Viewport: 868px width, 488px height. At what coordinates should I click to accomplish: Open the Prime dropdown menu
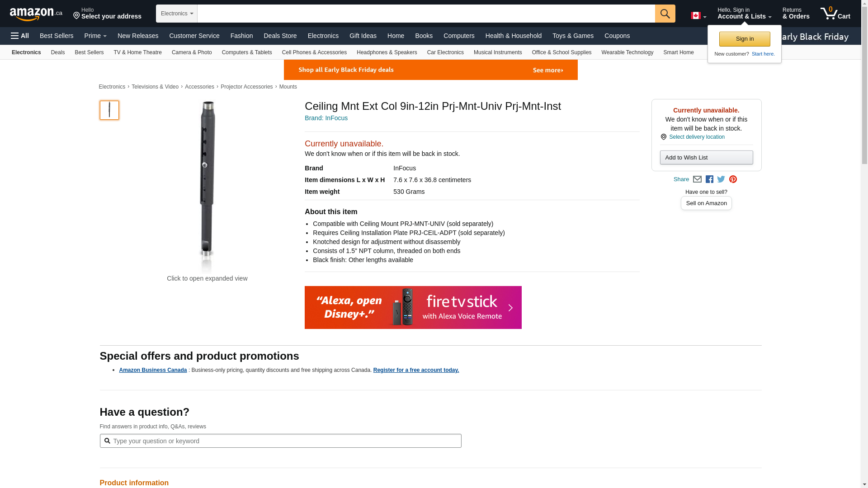(x=95, y=36)
